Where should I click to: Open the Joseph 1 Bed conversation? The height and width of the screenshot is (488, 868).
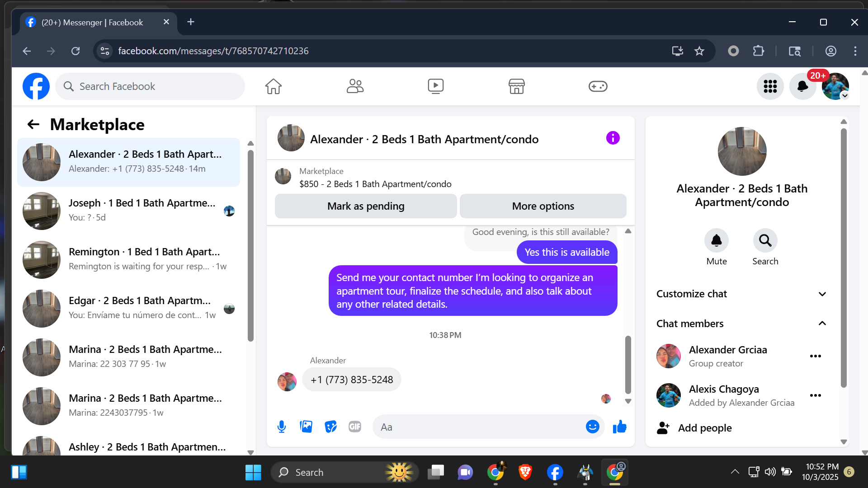pos(128,211)
